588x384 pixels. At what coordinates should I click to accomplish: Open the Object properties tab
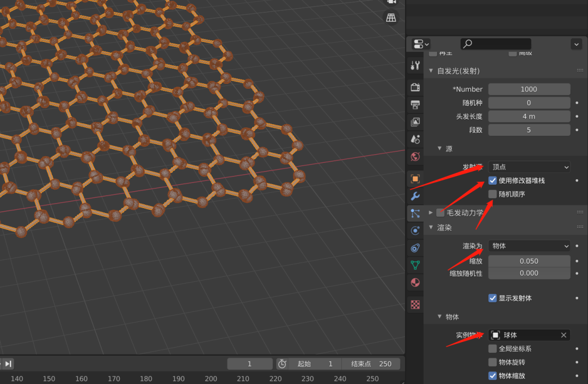point(415,179)
